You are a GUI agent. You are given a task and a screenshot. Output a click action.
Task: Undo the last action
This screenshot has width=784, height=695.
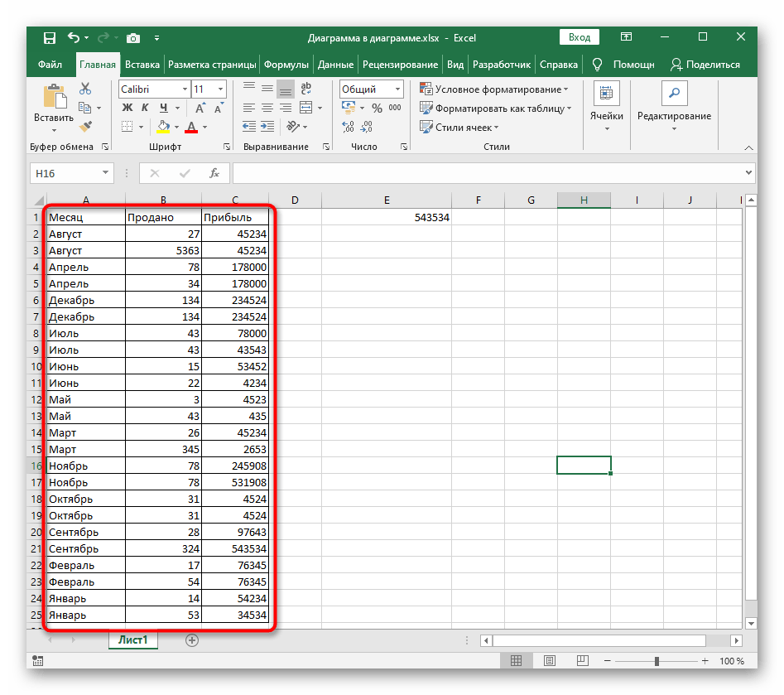(x=74, y=37)
